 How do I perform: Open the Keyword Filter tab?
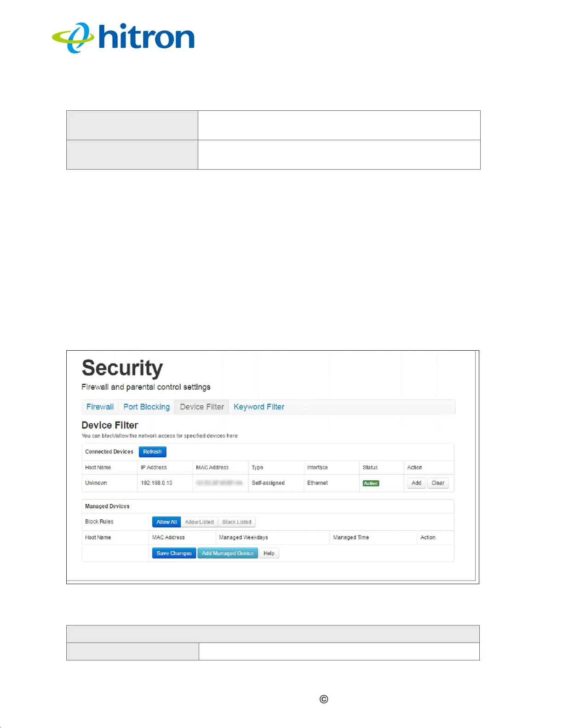(259, 407)
